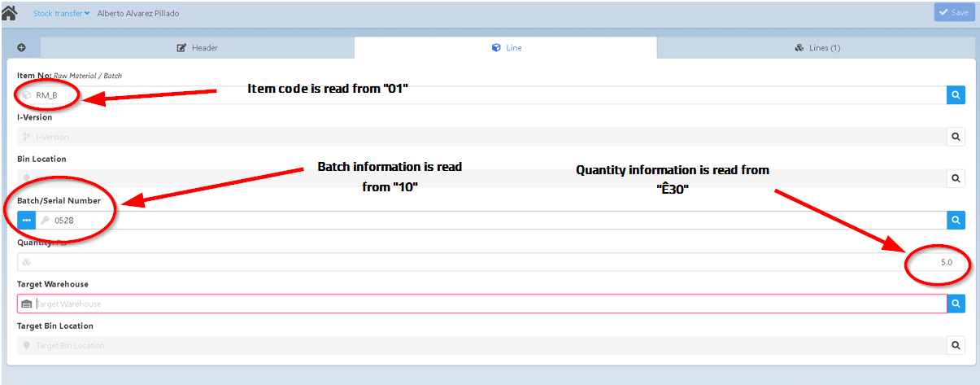Screen dimensions: 980x385
Task: Click the I-Version input field
Action: pos(488,137)
